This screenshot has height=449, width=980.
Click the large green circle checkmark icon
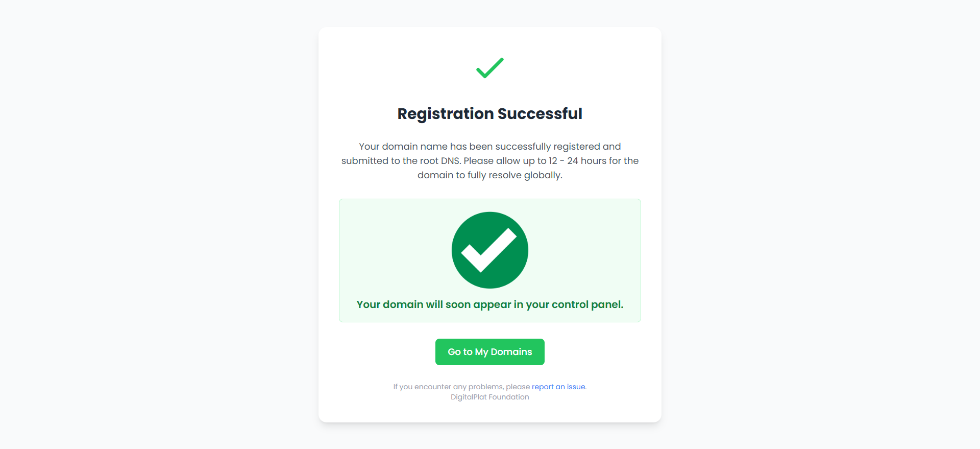490,250
